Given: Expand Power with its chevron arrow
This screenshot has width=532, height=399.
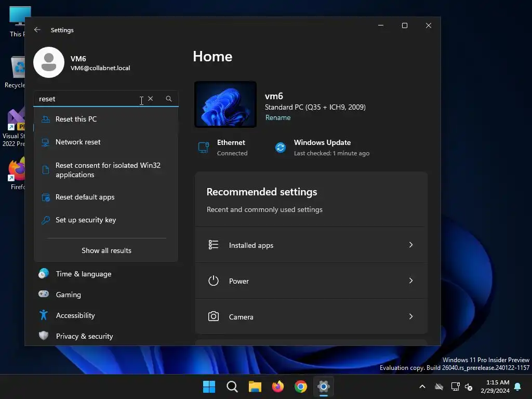Looking at the screenshot, I should point(410,281).
